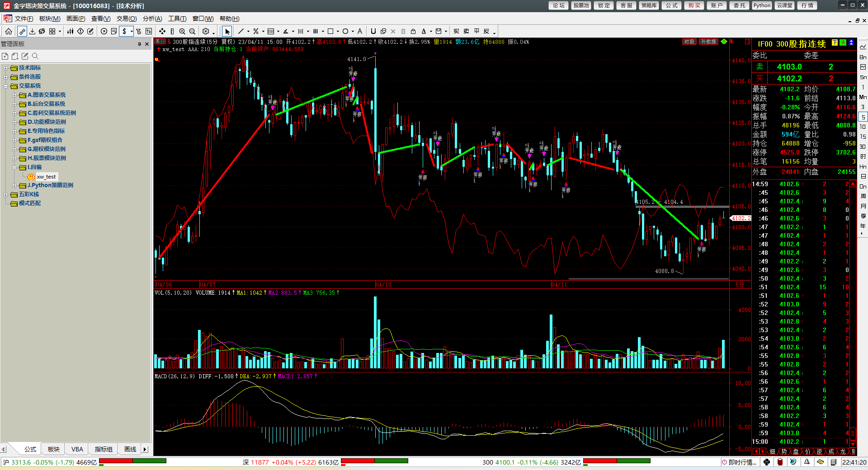The width and height of the screenshot is (868, 470).
Task: Select the text annotation A tool
Action: coord(360,31)
